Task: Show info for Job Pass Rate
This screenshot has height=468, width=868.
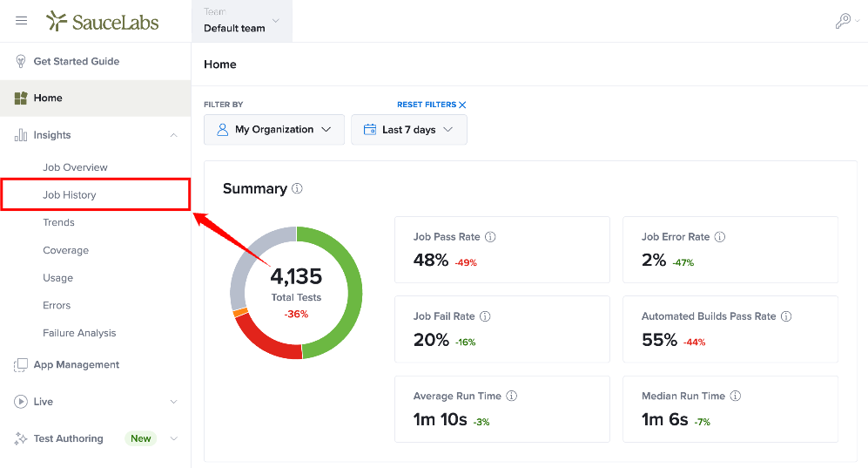Action: click(x=490, y=236)
